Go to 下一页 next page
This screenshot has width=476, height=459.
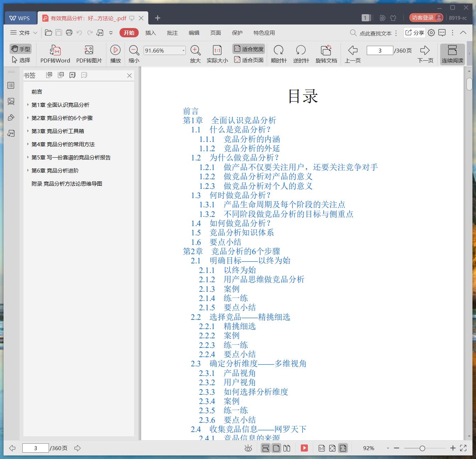pyautogui.click(x=425, y=54)
